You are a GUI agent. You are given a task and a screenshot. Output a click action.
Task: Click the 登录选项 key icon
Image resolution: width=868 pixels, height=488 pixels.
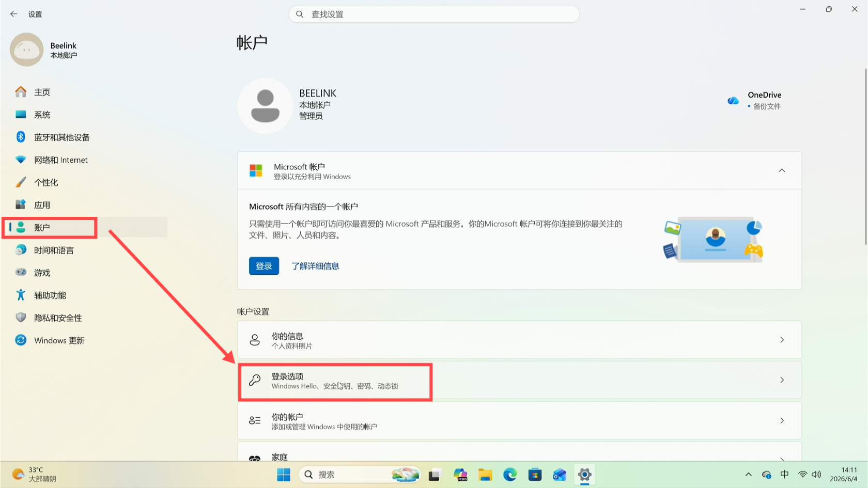click(x=255, y=380)
